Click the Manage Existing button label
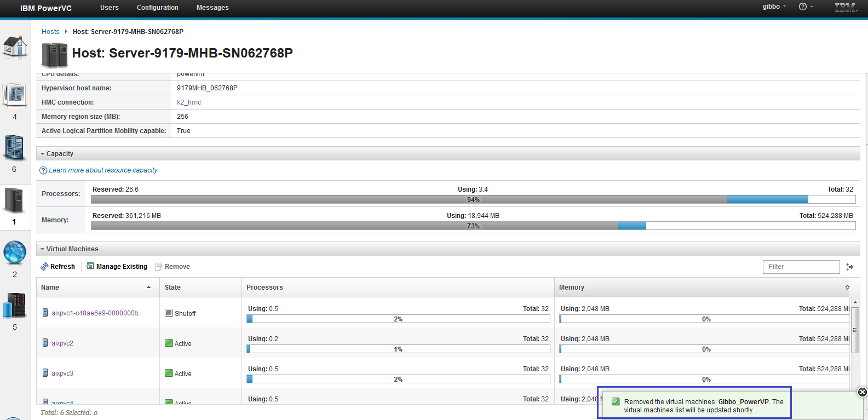 (122, 267)
